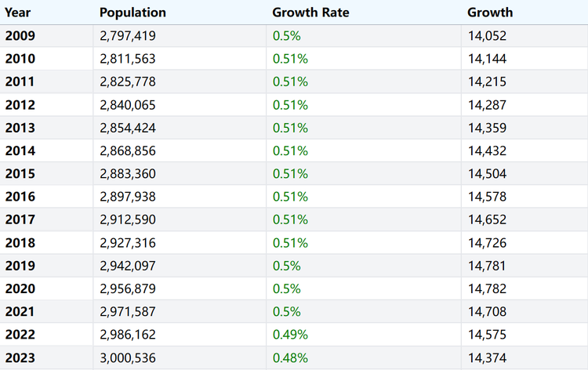Select the 2020 year cell
This screenshot has height=370, width=588.
pyautogui.click(x=20, y=288)
